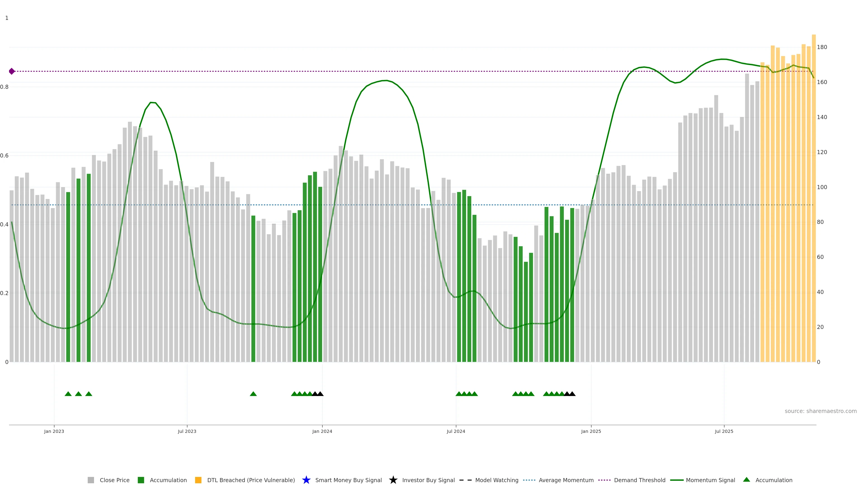Click the Jul 2025 axis tick label
The width and height of the screenshot is (868, 488).
724,431
